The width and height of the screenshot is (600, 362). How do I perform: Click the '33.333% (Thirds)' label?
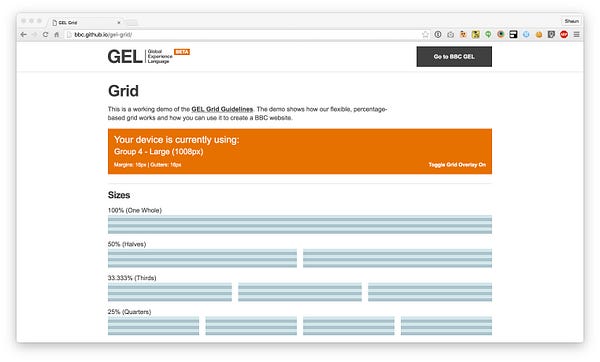click(x=132, y=278)
